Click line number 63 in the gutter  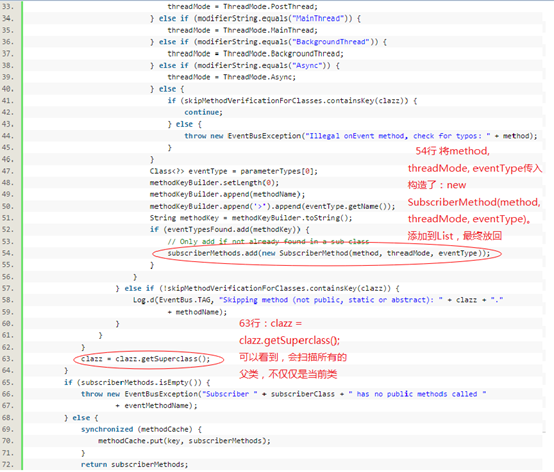(8, 359)
